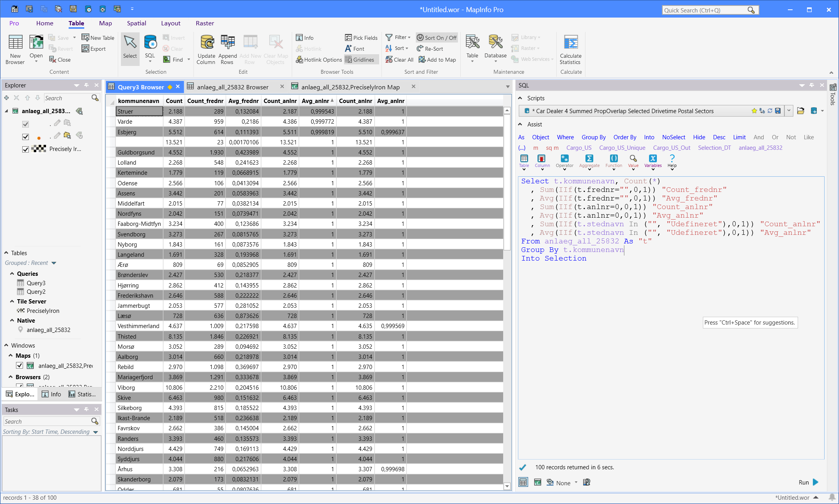Click the Clear All button

[x=399, y=60]
